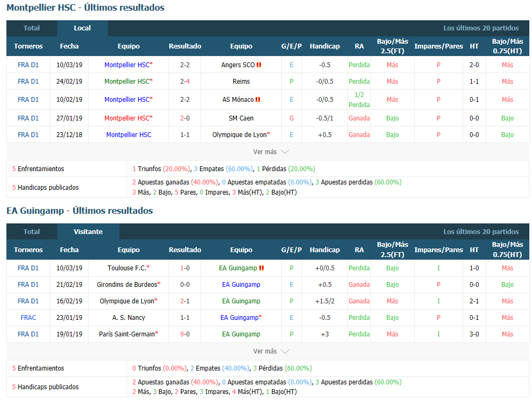
Task: Open the 0-0 Girondins de Burdeos result
Action: 185,284
